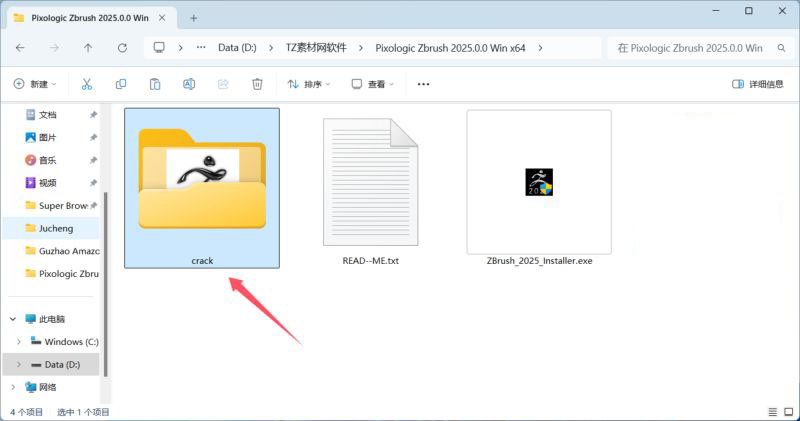
Task: Open 视频 (Videos) in sidebar
Action: (48, 183)
